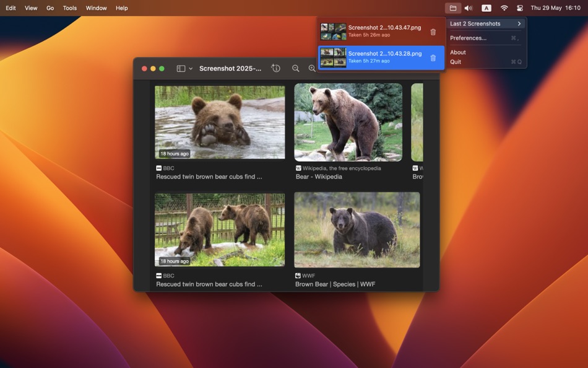Click the volume icon in menu bar
The image size is (588, 368).
469,8
